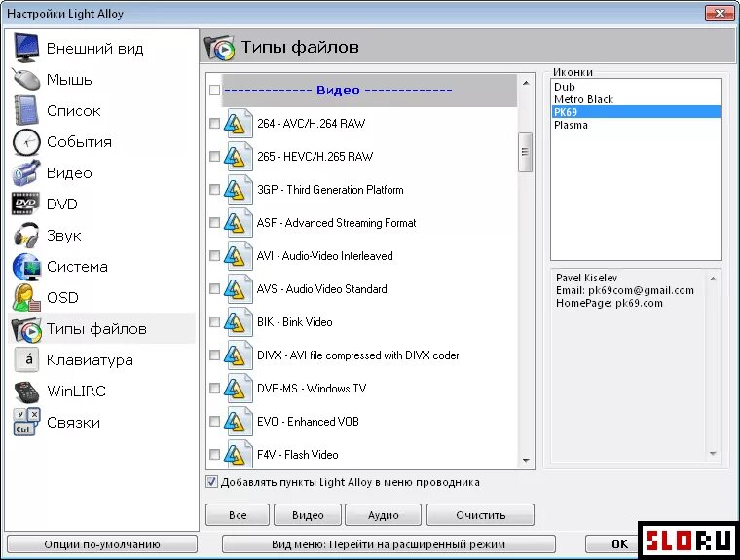This screenshot has width=740, height=560.
Task: Select the События clock icon
Action: [26, 141]
